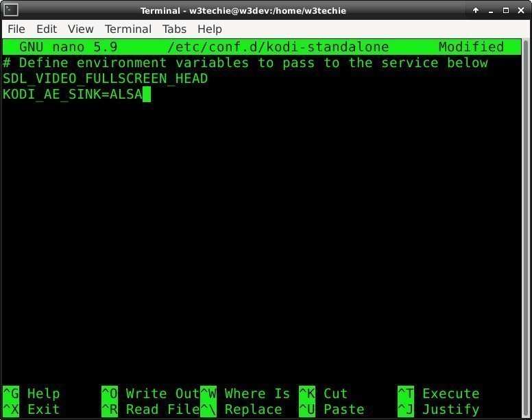Open the Tabs menu
Screen dimensions: 532x420
point(174,29)
